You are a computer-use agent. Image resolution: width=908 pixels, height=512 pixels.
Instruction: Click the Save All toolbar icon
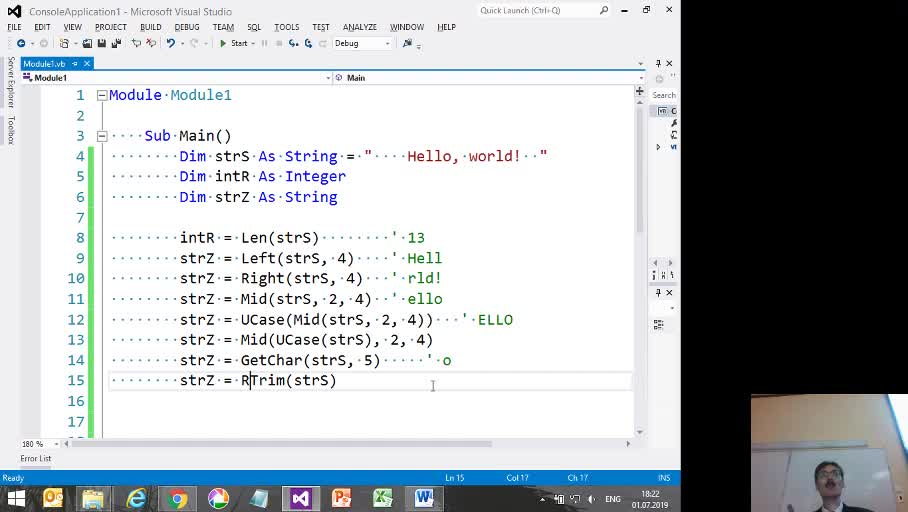point(116,43)
